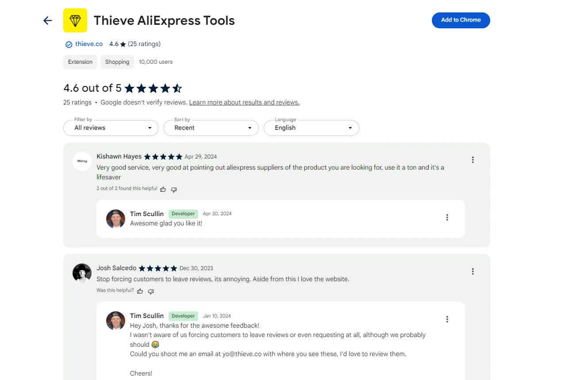Open more options for Tim Scullin's Apr 30 reply
This screenshot has height=380, width=588.
tap(447, 217)
